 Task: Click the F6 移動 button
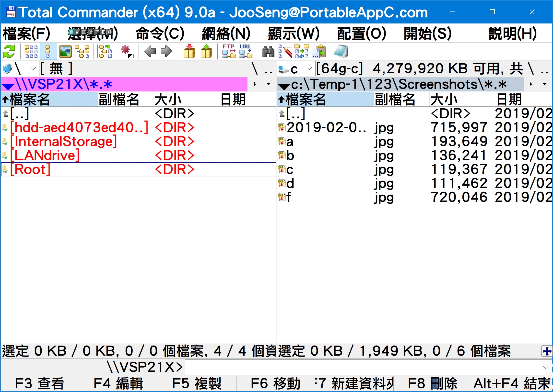tap(275, 383)
